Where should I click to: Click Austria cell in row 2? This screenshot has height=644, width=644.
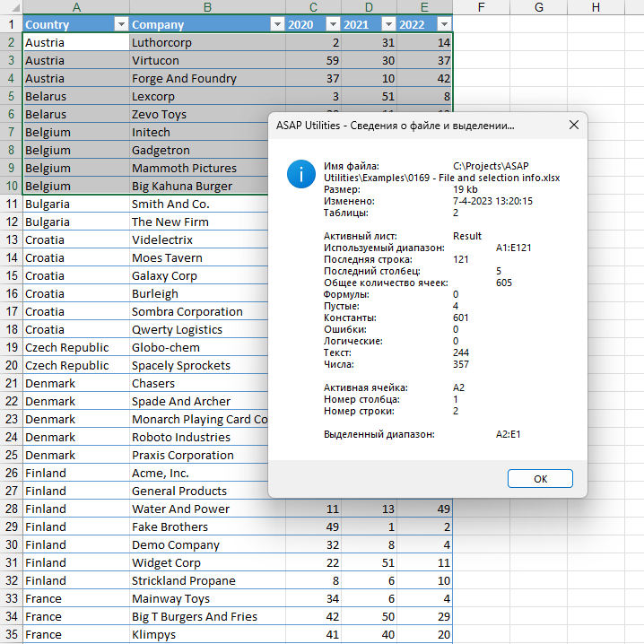click(x=76, y=43)
